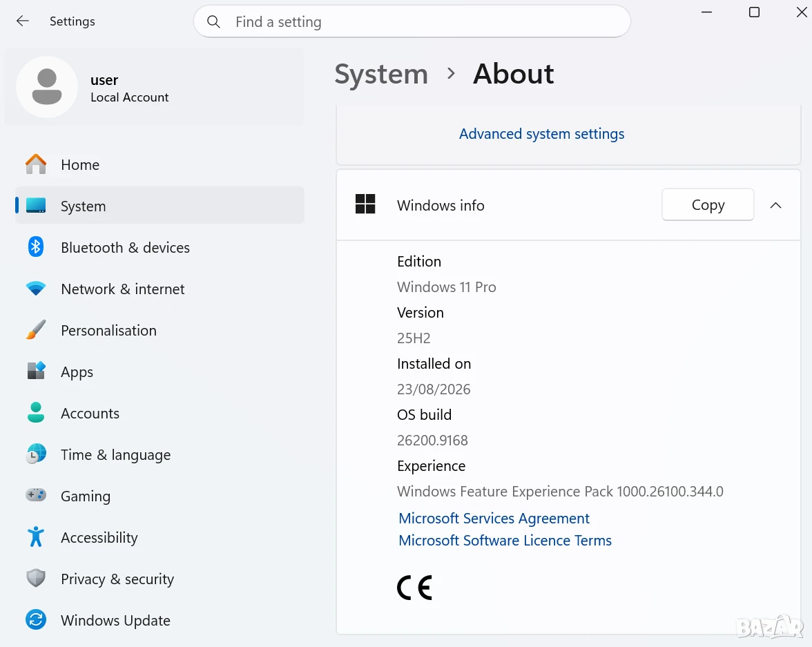Viewport: 812px width, 647px height.
Task: Click the Home house icon
Action: coord(36,164)
